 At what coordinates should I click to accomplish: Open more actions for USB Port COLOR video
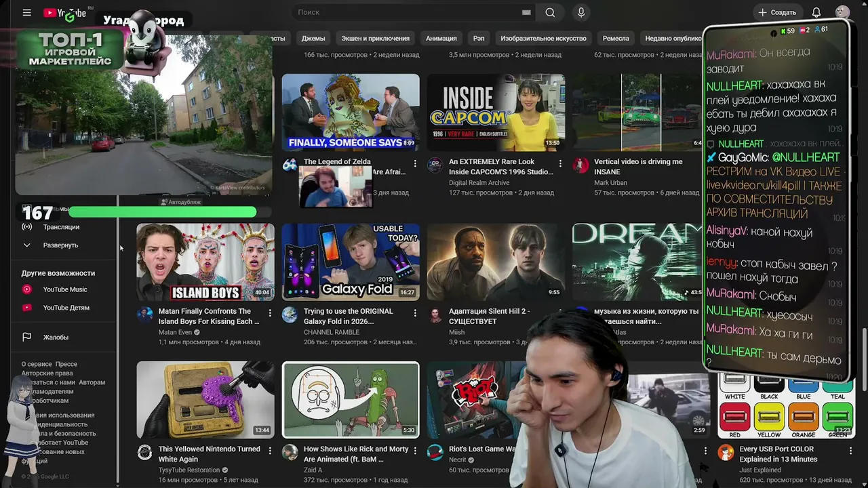pos(850,451)
